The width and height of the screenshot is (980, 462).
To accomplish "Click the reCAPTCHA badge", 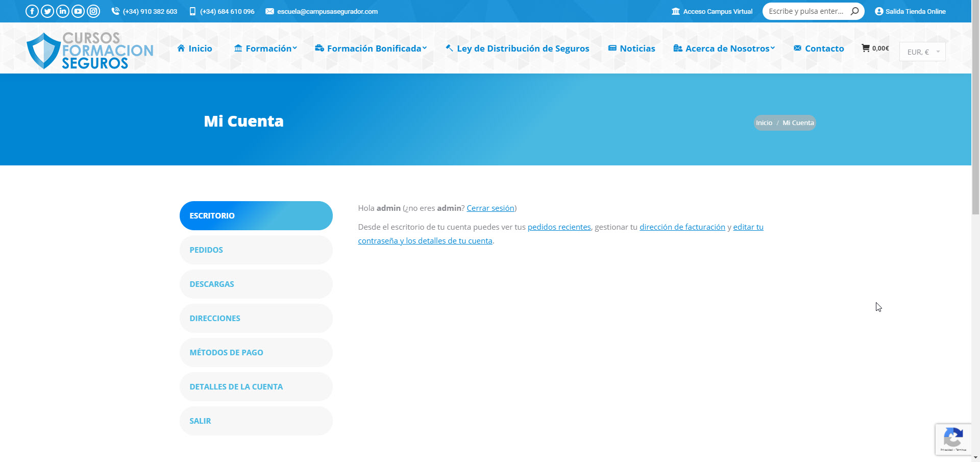I will [x=953, y=439].
